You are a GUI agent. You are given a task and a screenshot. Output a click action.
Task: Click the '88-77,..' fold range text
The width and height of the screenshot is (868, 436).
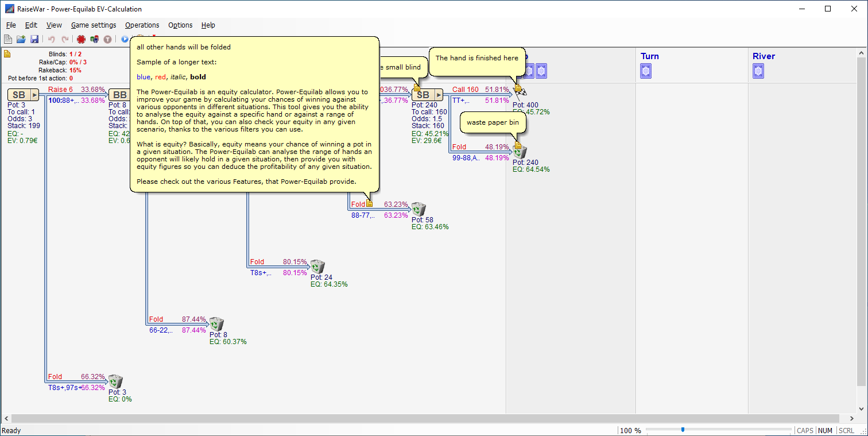(x=363, y=215)
